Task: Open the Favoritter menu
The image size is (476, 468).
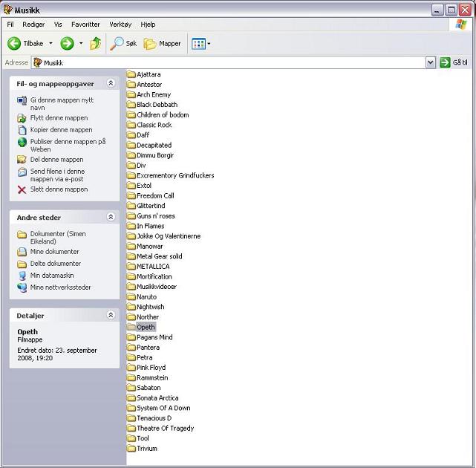Action: coord(85,25)
